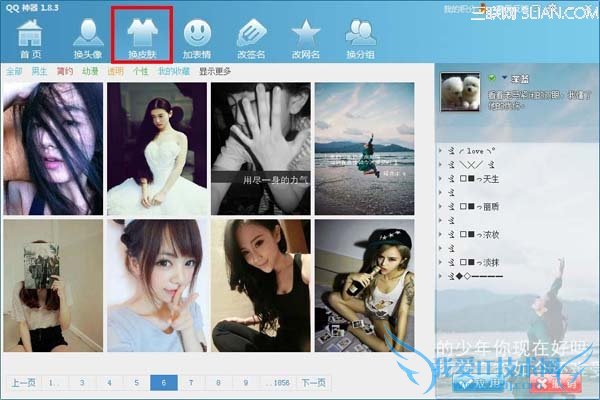600x400 pixels.
Task: Open the 换头像 change avatar tool
Action: point(88,39)
